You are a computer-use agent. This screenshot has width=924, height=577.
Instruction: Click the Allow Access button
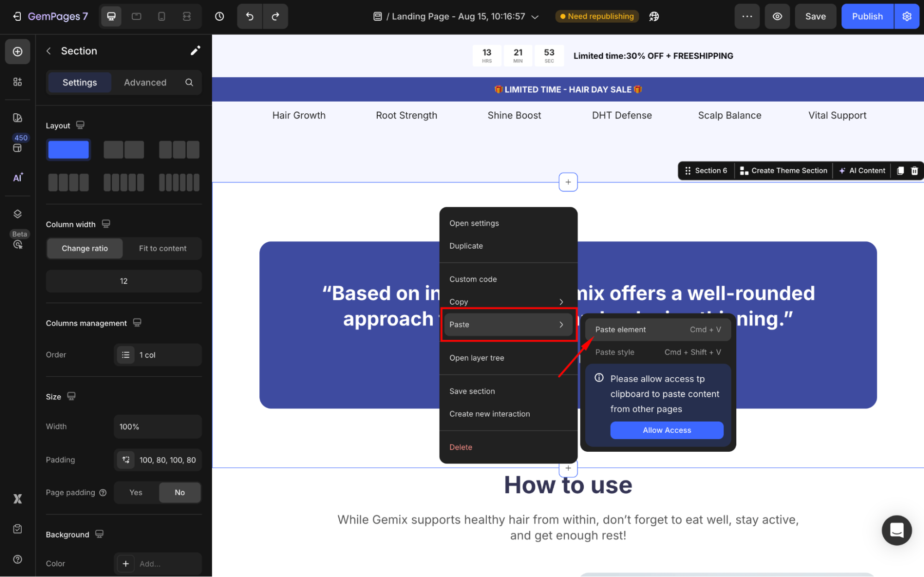[666, 430]
